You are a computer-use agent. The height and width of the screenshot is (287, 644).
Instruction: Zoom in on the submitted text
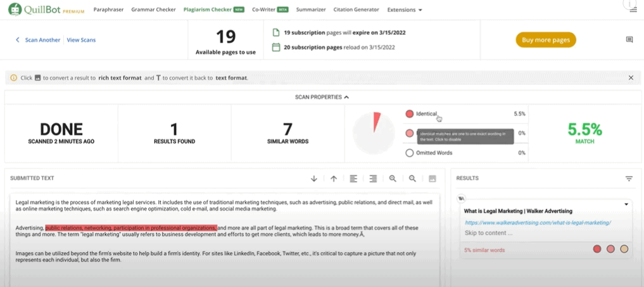[x=393, y=179]
